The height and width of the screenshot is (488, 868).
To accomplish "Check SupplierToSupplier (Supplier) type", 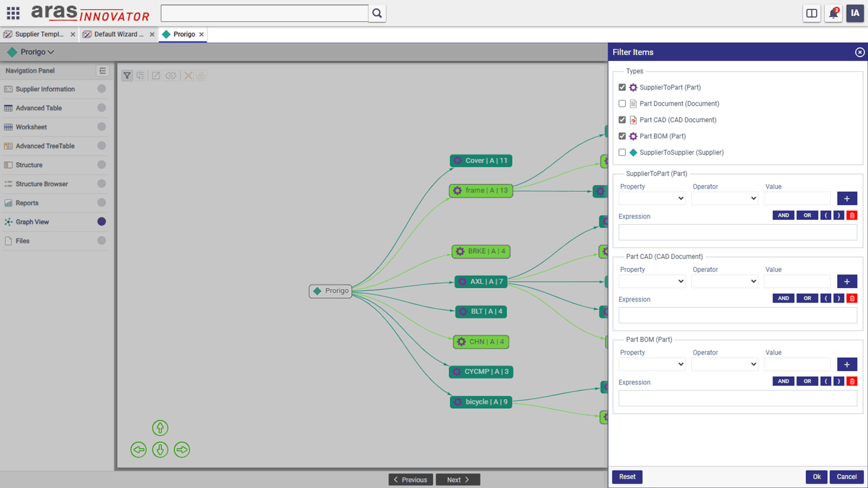I will coord(622,152).
